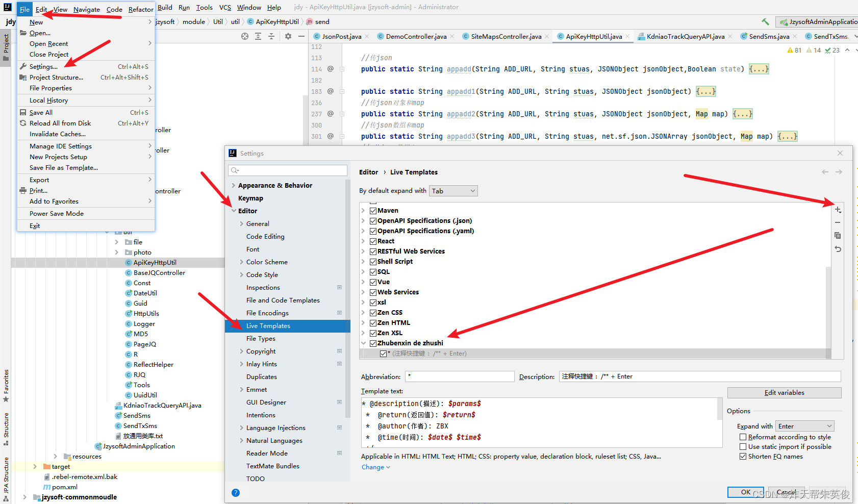Click the Abbreviation input field
The height and width of the screenshot is (504, 858).
(460, 376)
